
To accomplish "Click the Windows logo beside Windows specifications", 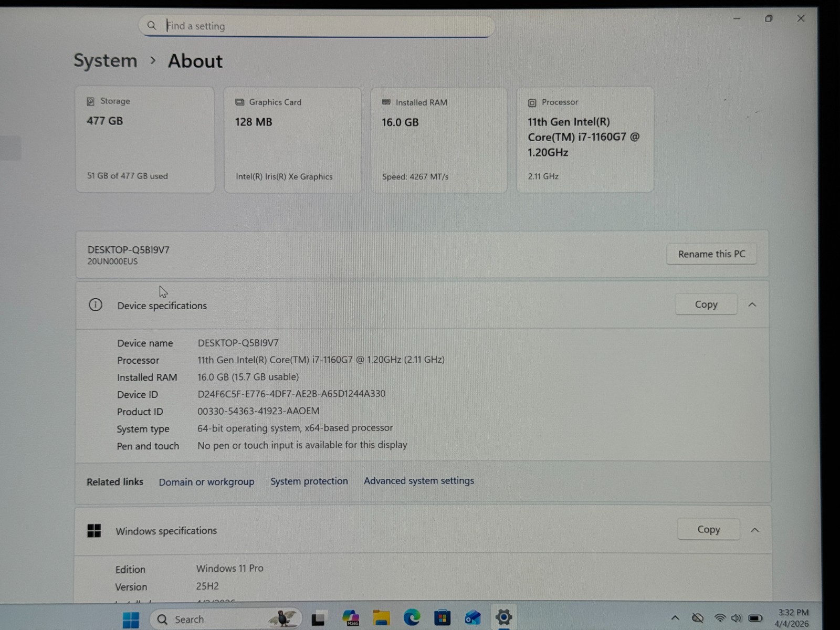I will point(94,531).
